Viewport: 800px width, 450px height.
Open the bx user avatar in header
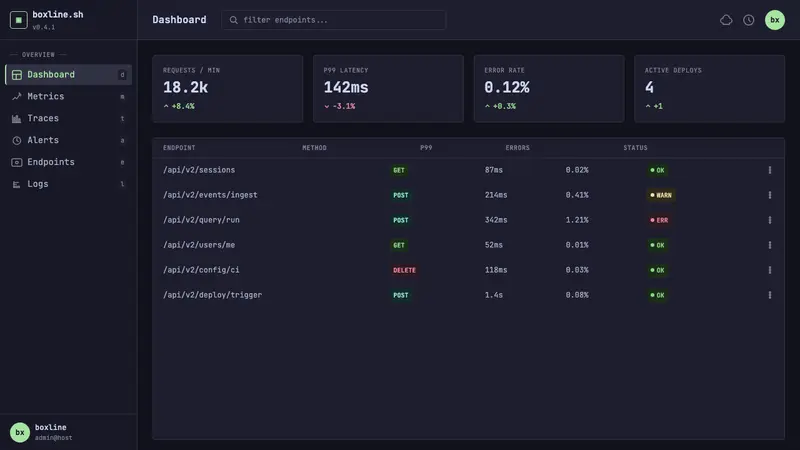[774, 20]
